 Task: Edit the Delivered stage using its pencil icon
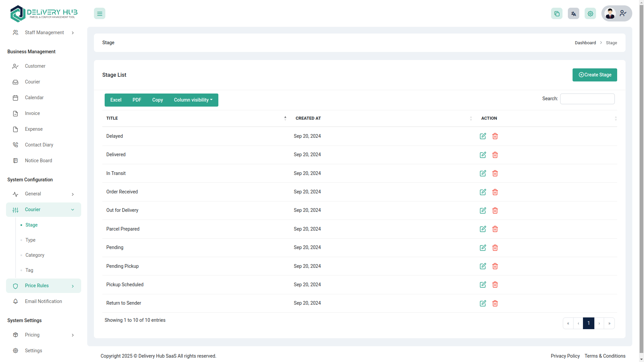click(x=483, y=155)
